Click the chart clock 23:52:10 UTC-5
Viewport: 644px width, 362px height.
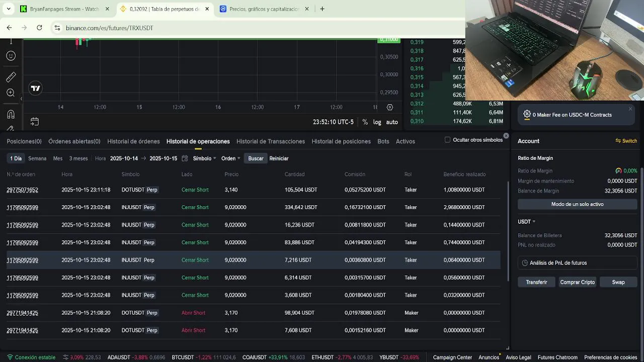(333, 122)
